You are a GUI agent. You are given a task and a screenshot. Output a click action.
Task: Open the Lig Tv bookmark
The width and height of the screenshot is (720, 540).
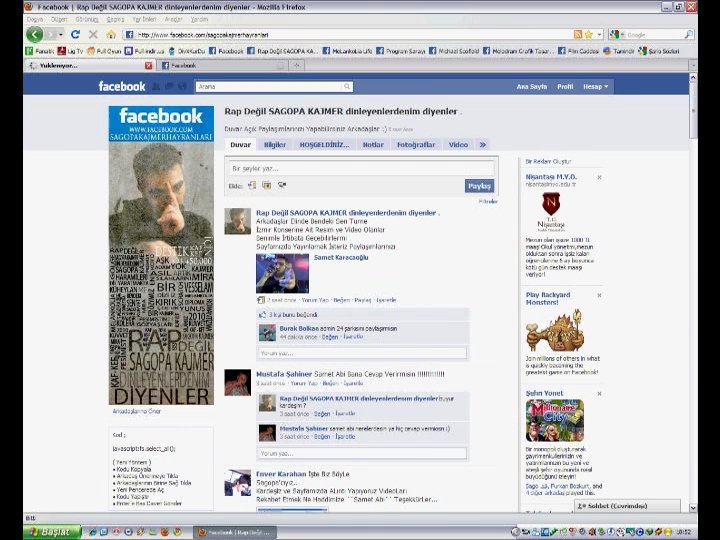(70, 51)
